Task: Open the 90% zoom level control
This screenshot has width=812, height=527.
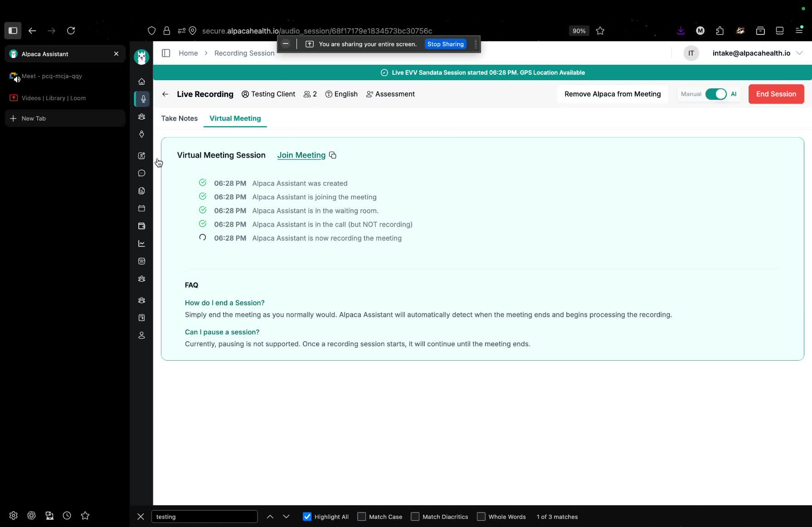Action: coord(579,31)
